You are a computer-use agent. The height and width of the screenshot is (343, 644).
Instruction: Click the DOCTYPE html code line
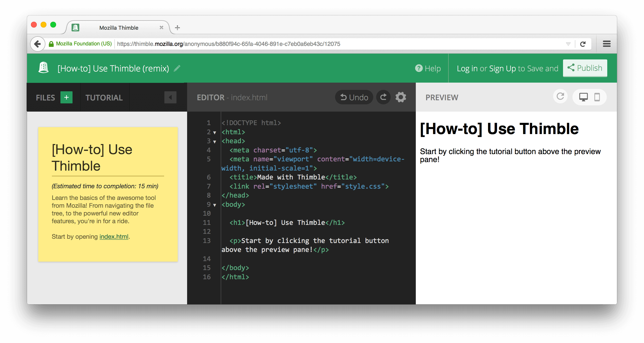[251, 123]
